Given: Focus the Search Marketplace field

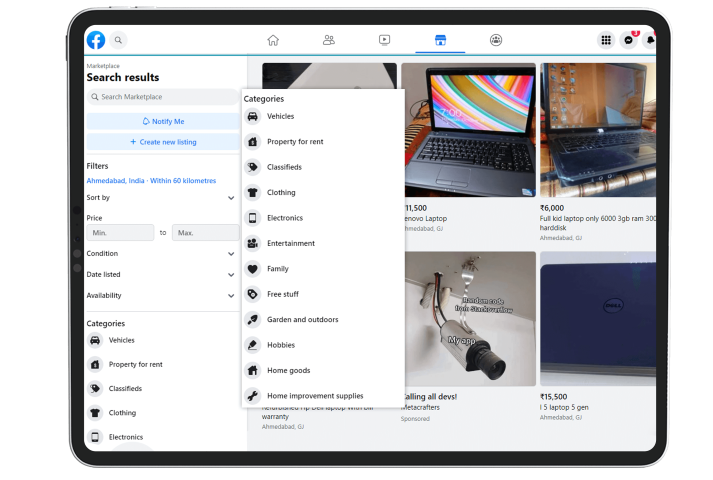Looking at the screenshot, I should point(163,97).
